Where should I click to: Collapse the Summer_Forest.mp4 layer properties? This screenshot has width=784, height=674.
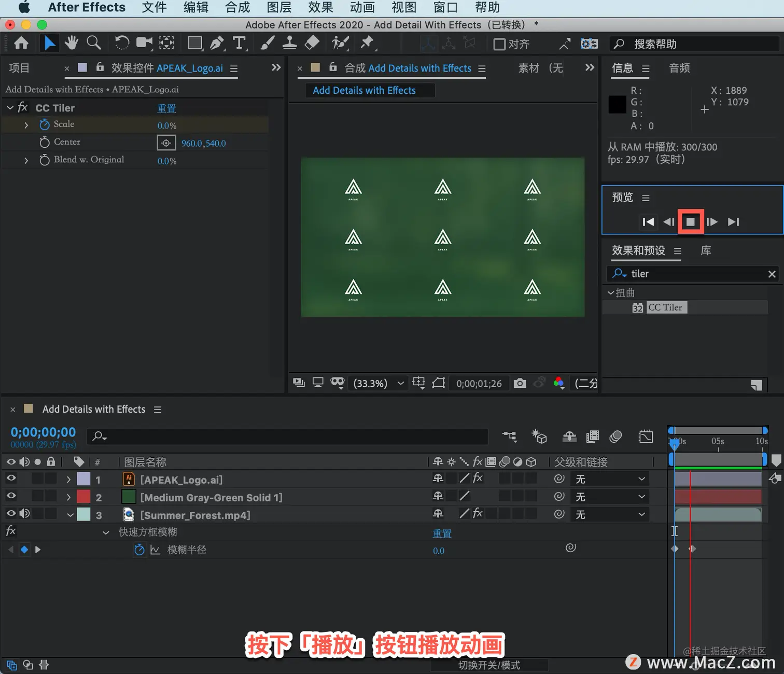click(x=70, y=515)
